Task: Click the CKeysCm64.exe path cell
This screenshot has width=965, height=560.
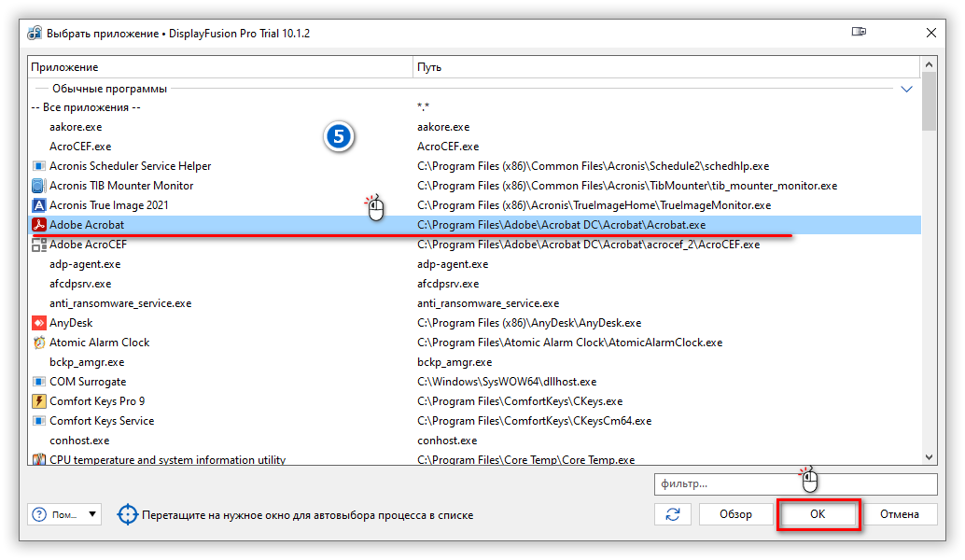Action: pyautogui.click(x=534, y=421)
